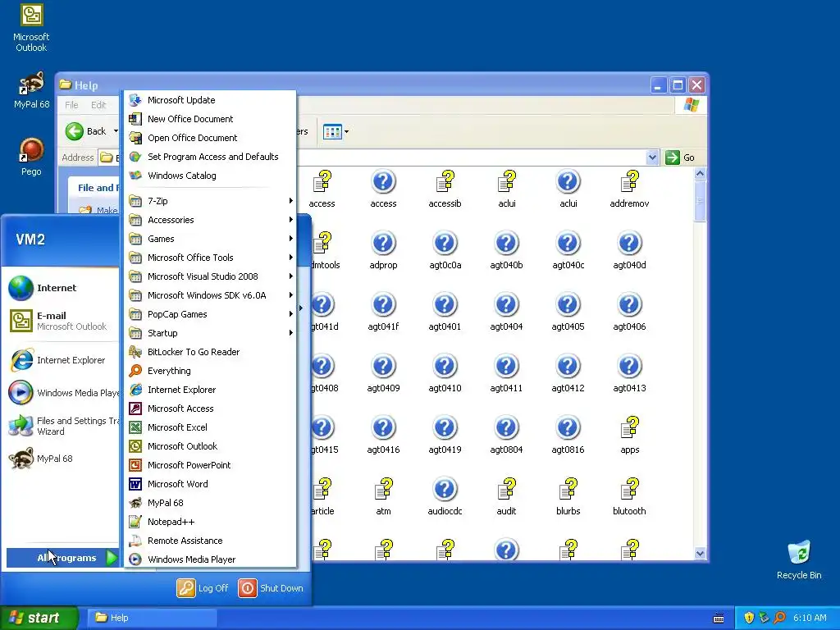This screenshot has height=630, width=840.
Task: Open Set Program Access and Defaults
Action: pos(210,157)
